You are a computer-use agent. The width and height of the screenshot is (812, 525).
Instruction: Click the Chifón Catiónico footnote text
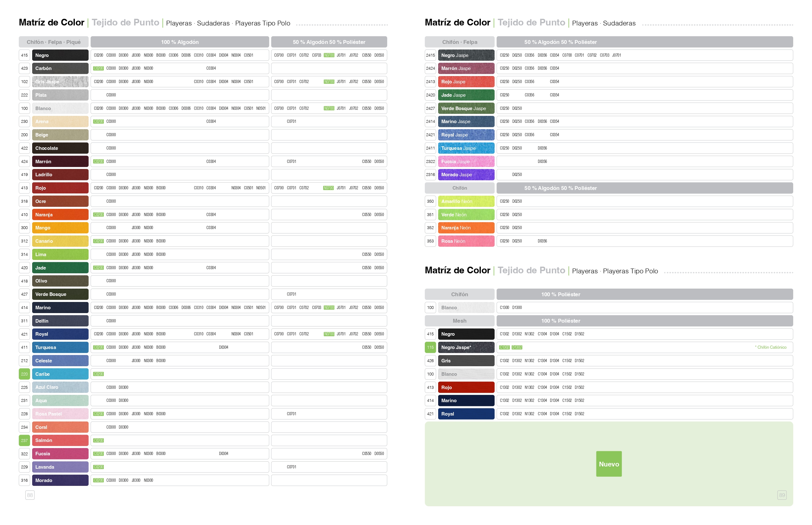click(x=771, y=347)
